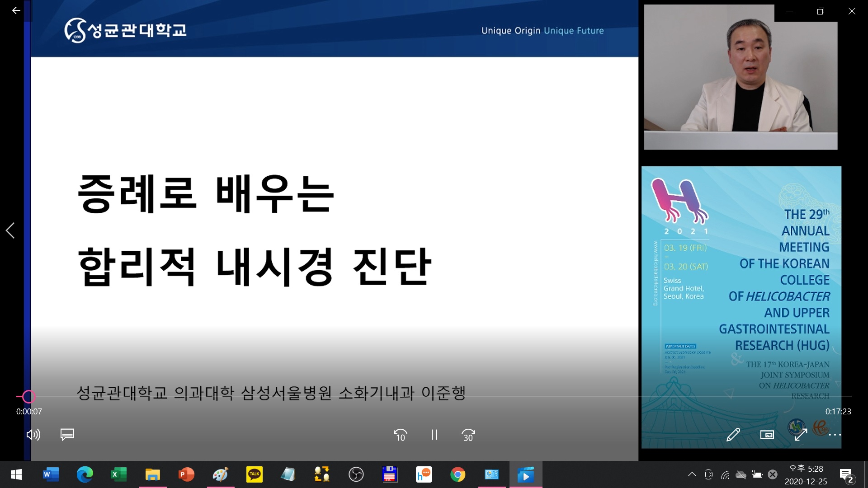Check battery status in tray
Viewport: 868px width, 488px height.
click(x=757, y=474)
